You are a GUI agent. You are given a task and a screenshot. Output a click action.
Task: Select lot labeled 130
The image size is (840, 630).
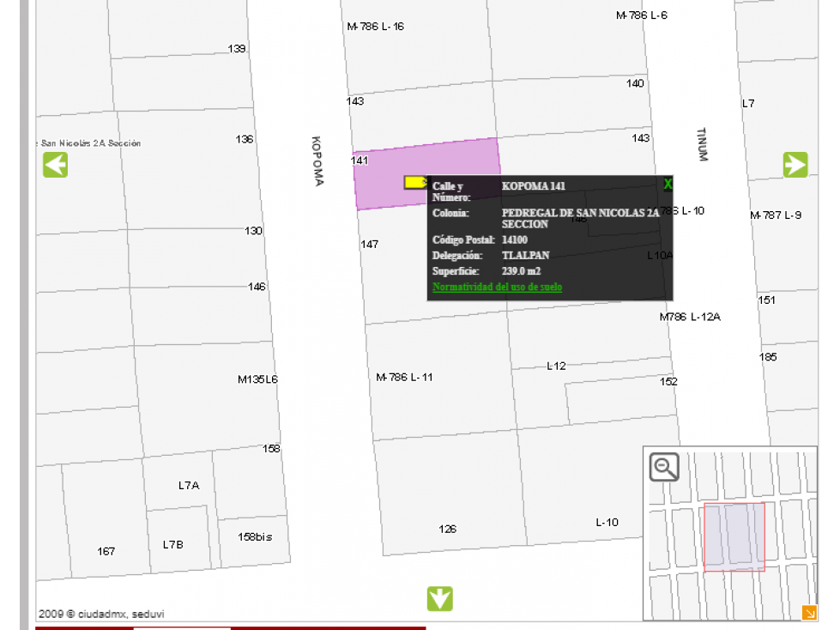point(253,231)
